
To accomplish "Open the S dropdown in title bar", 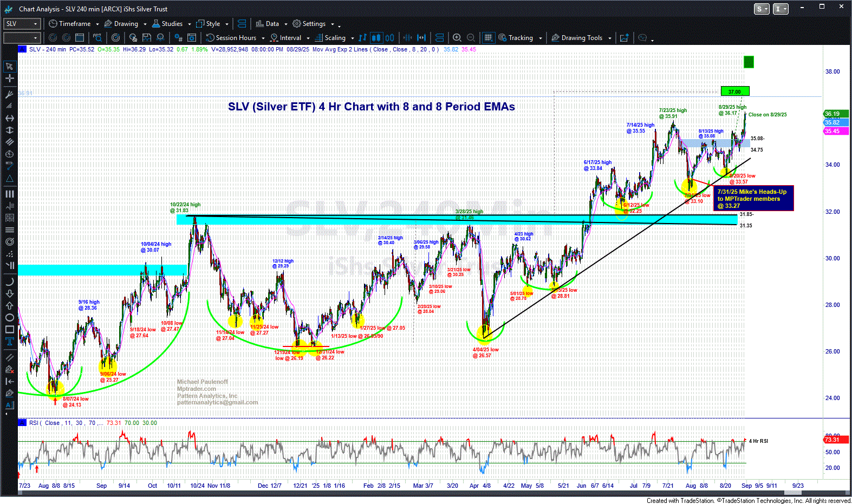I will [x=762, y=9].
